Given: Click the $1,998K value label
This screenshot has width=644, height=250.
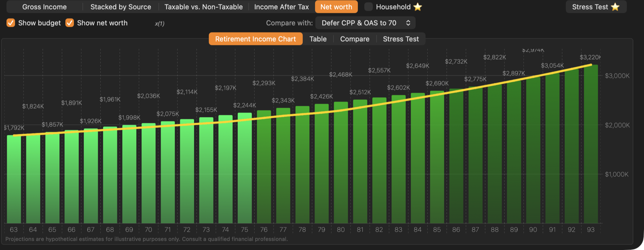Looking at the screenshot, I should tap(129, 118).
